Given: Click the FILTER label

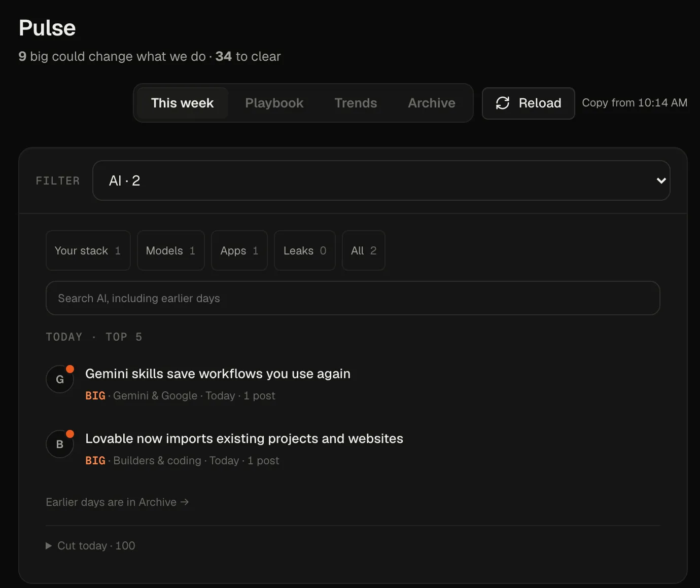Looking at the screenshot, I should [x=58, y=181].
